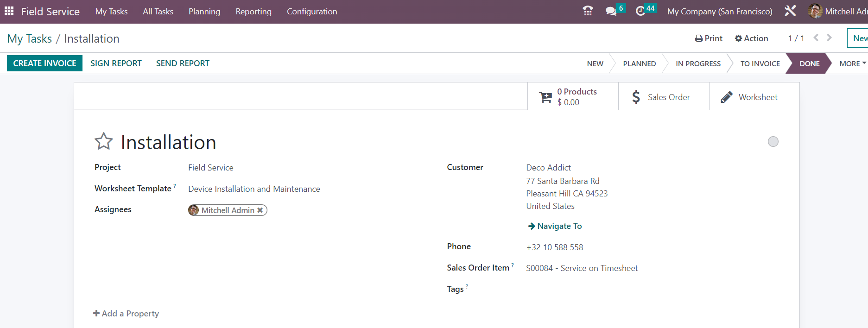Toggle the priority star for Installation
Image resolution: width=868 pixels, height=328 pixels.
pos(104,142)
